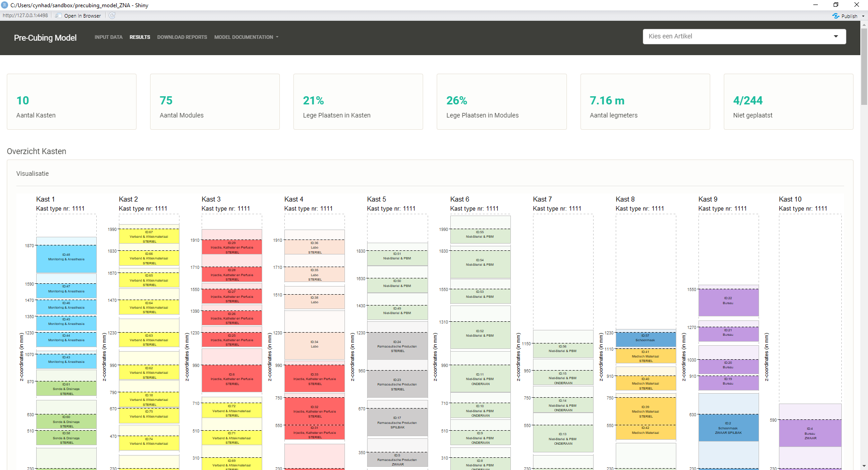Click the Pre-Cubing Model brand title
This screenshot has height=470, width=868.
tap(45, 38)
